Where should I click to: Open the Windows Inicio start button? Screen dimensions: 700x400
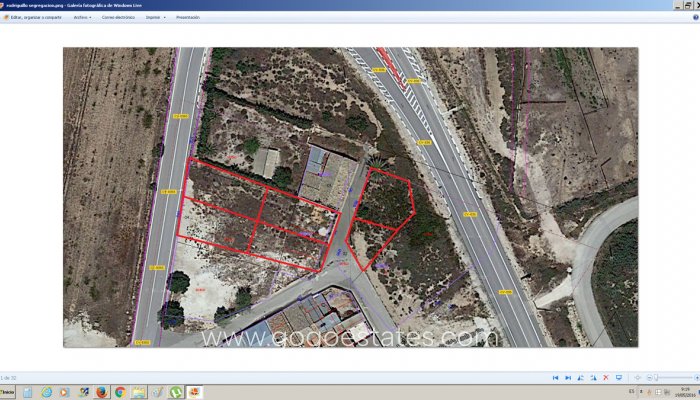point(8,392)
